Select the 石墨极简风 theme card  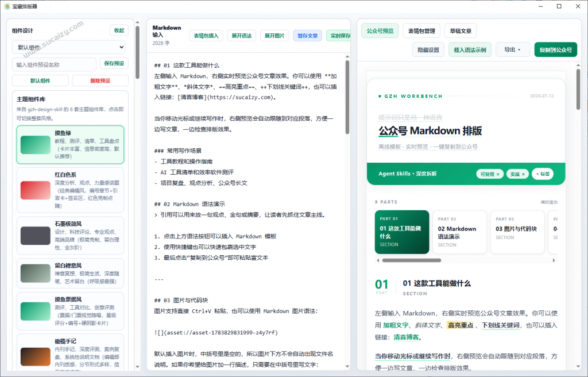tap(70, 236)
